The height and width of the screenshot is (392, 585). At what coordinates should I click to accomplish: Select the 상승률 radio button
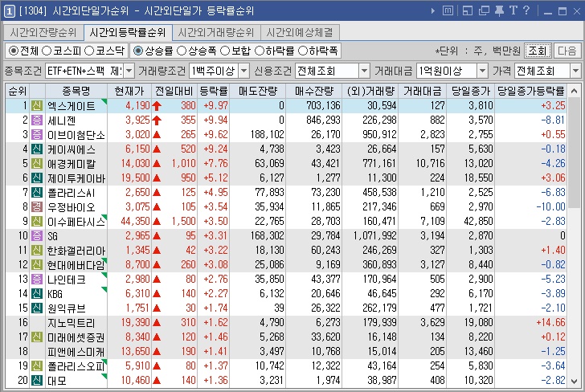tap(138, 51)
